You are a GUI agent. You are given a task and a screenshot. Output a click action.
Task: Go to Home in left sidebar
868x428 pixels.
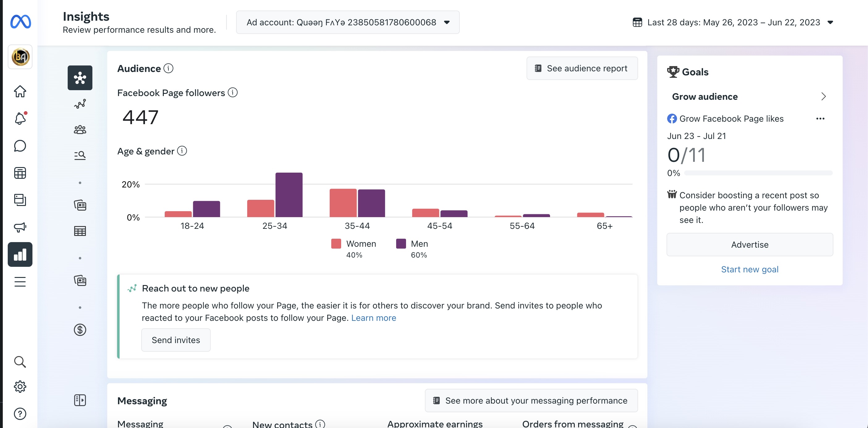[20, 91]
